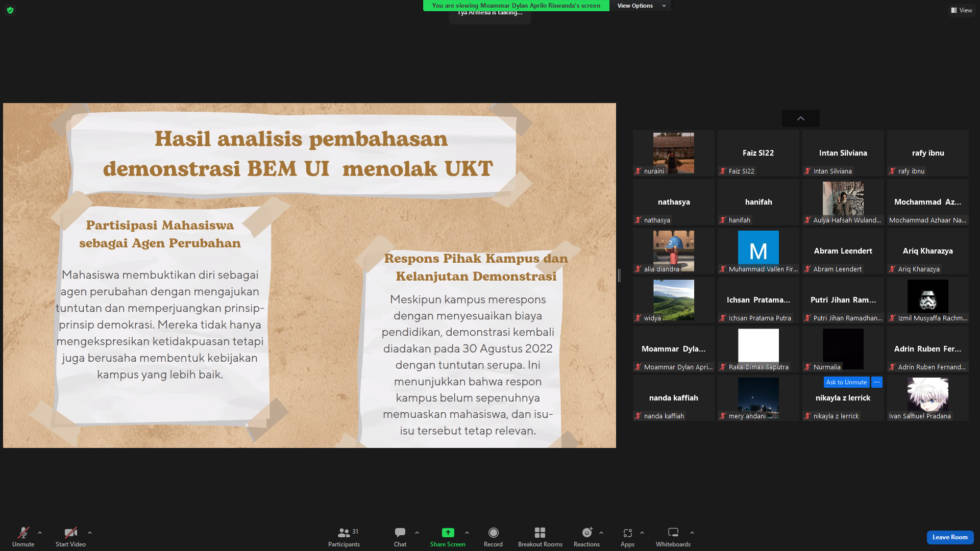Click the Unmute microphone icon

pos(23,533)
